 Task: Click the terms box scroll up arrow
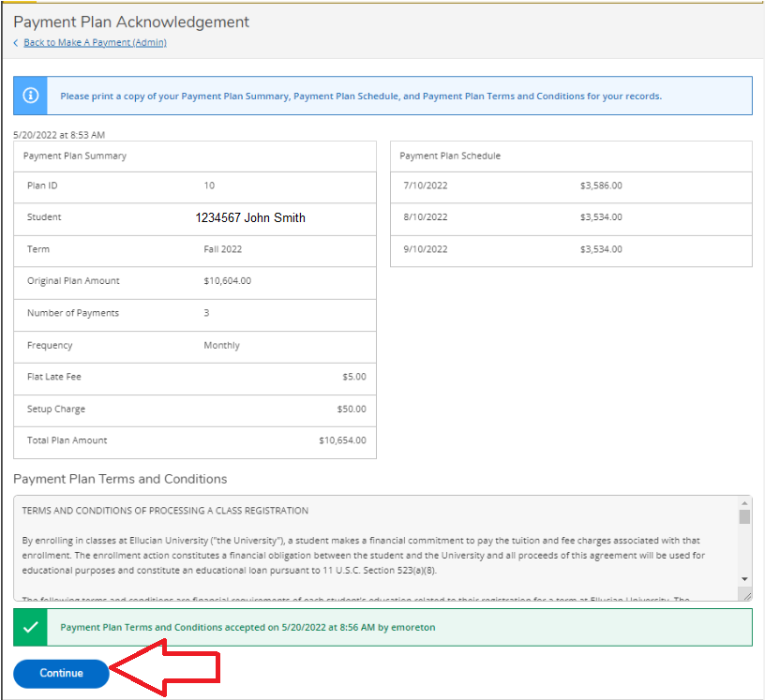(744, 503)
